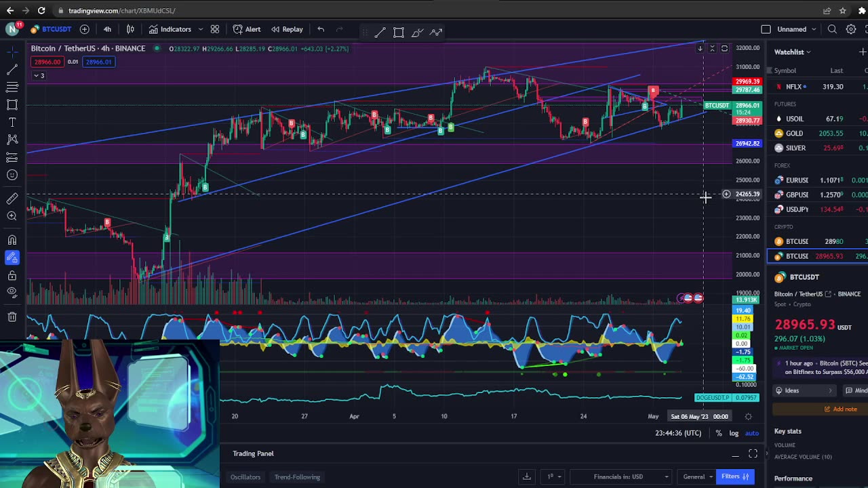Viewport: 868px width, 488px height.
Task: Select the ruler Measure tool
Action: (x=12, y=198)
